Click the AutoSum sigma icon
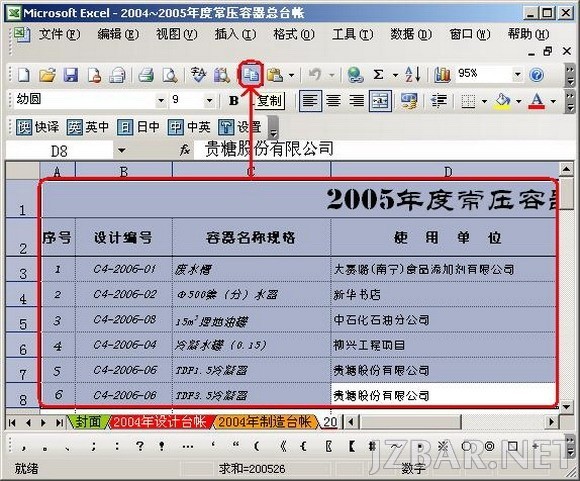580x481 pixels. pyautogui.click(x=378, y=75)
